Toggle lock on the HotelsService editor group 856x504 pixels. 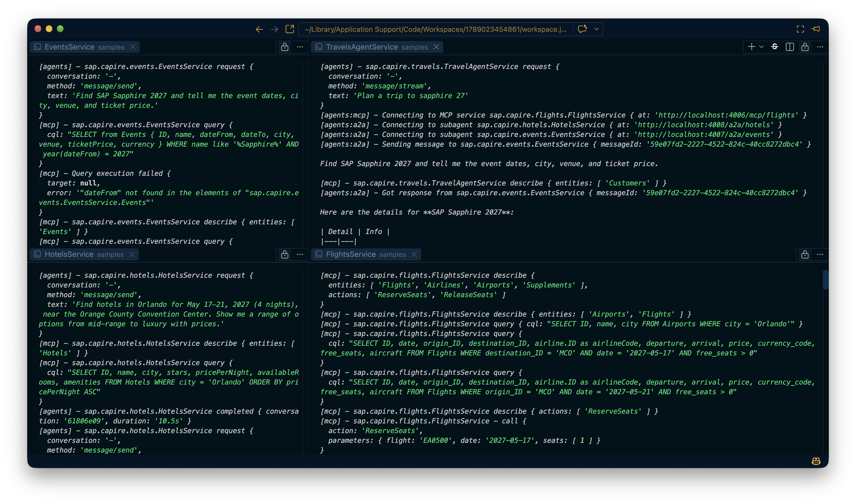tap(285, 254)
